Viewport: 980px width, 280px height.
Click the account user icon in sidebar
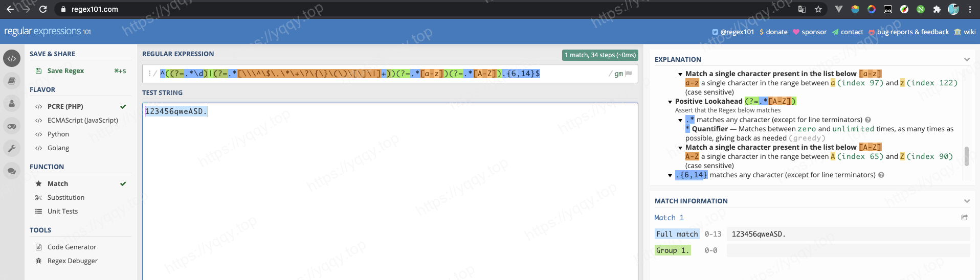point(12,103)
